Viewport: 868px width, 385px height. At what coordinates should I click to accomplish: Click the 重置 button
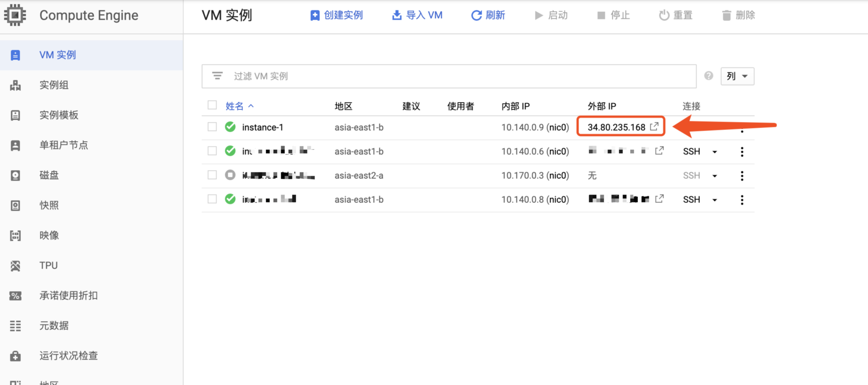pyautogui.click(x=675, y=15)
